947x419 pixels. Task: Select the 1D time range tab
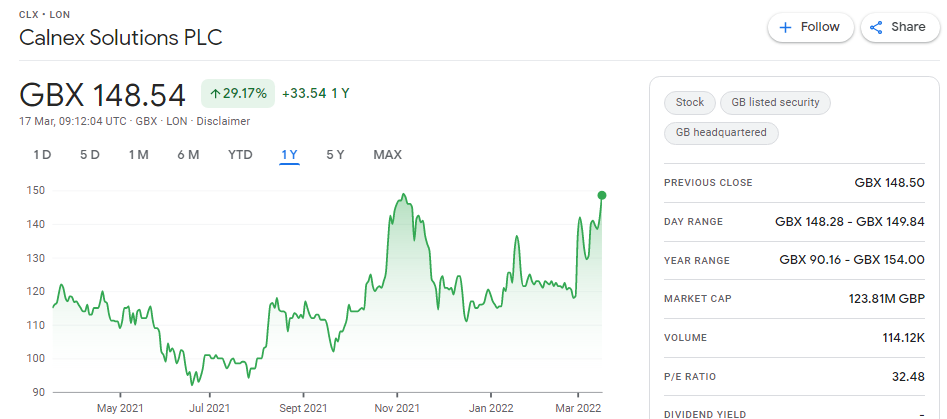42,155
